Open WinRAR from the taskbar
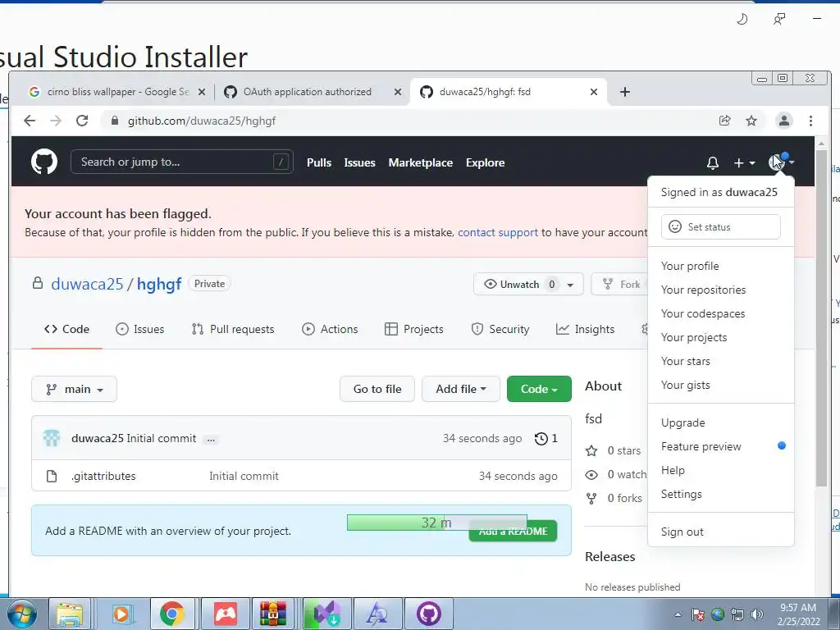The height and width of the screenshot is (630, 840). (273, 614)
